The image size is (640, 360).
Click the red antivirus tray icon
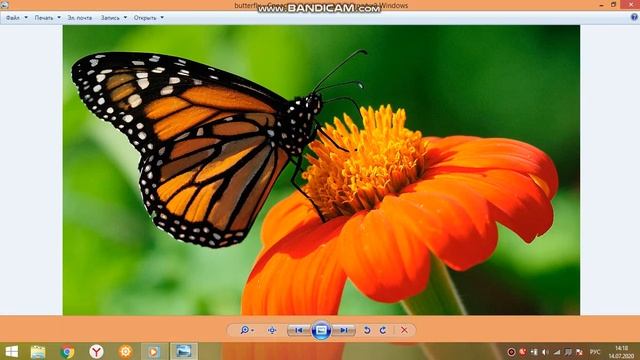(522, 352)
